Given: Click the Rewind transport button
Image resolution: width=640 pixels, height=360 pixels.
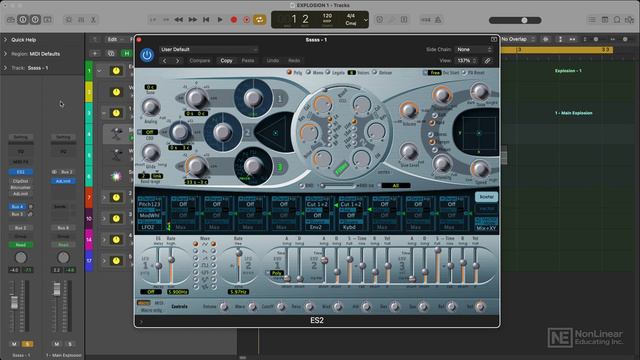Looking at the screenshot, I should point(179,20).
